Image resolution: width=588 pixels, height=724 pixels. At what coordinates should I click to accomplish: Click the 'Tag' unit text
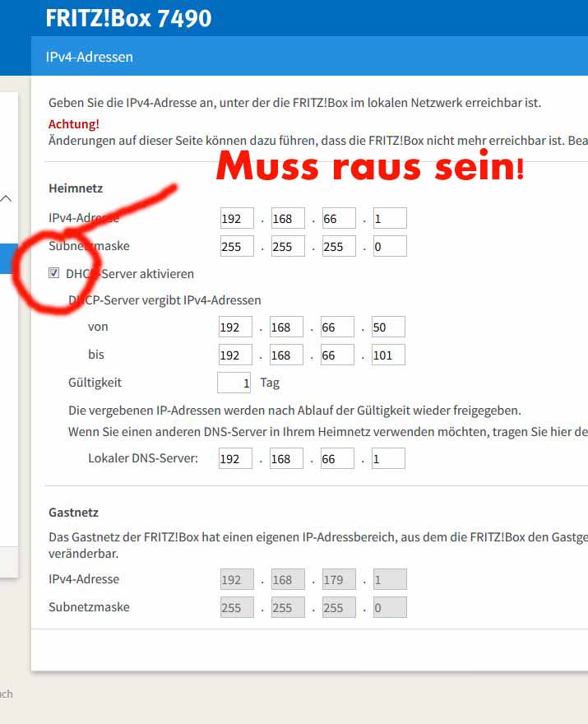[x=270, y=383]
